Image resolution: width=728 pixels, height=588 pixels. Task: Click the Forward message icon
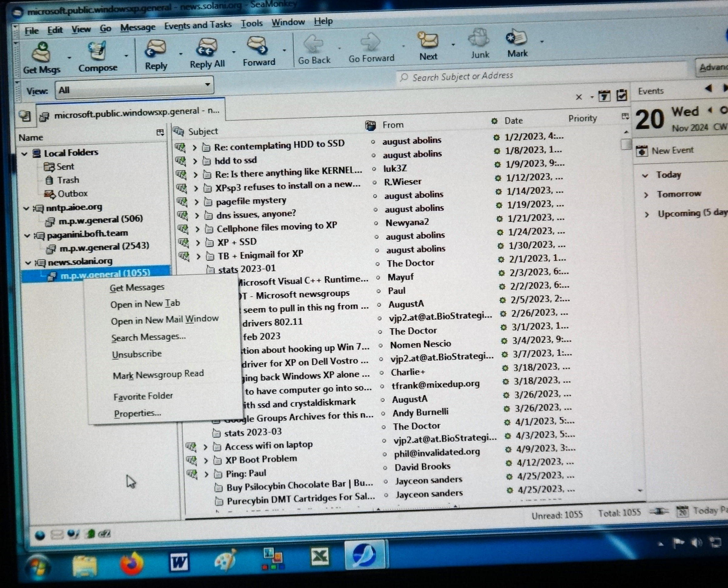(257, 46)
